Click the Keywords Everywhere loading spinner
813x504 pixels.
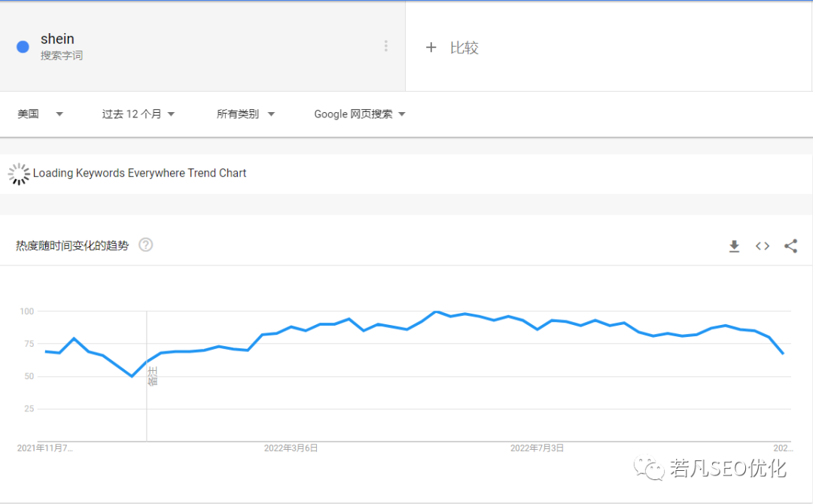point(19,174)
